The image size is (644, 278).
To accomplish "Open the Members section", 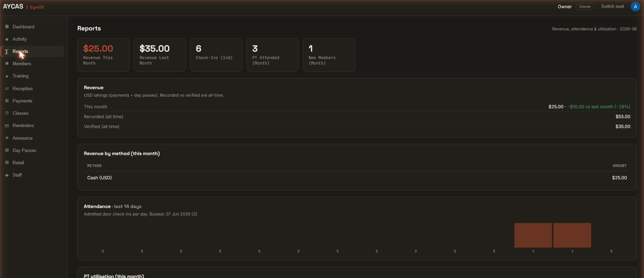I will 32,64.
